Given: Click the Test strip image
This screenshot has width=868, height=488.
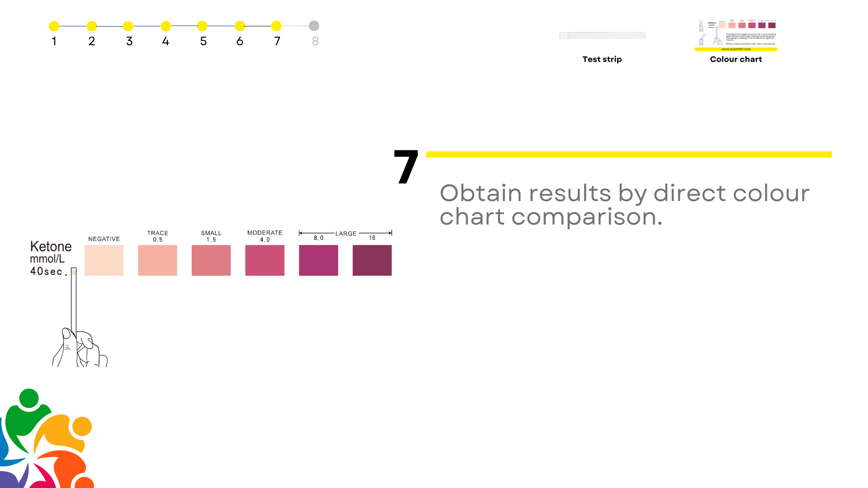Looking at the screenshot, I should [602, 36].
